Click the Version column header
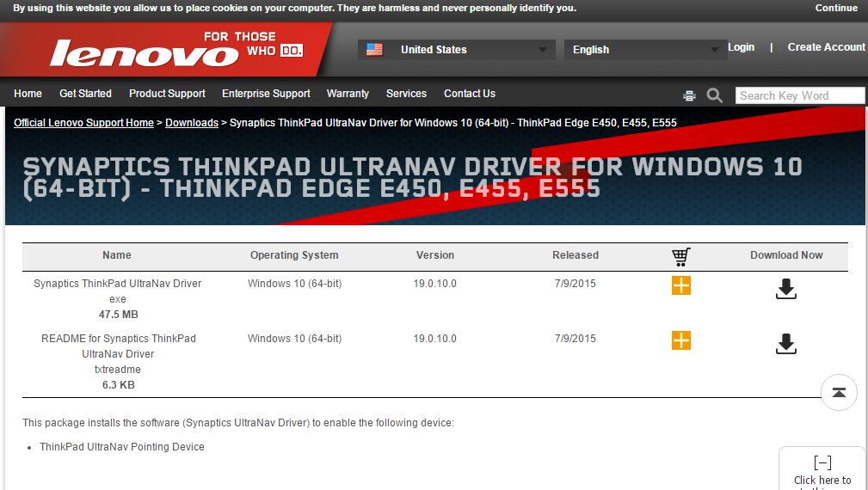Image resolution: width=868 pixels, height=490 pixels. click(x=435, y=255)
